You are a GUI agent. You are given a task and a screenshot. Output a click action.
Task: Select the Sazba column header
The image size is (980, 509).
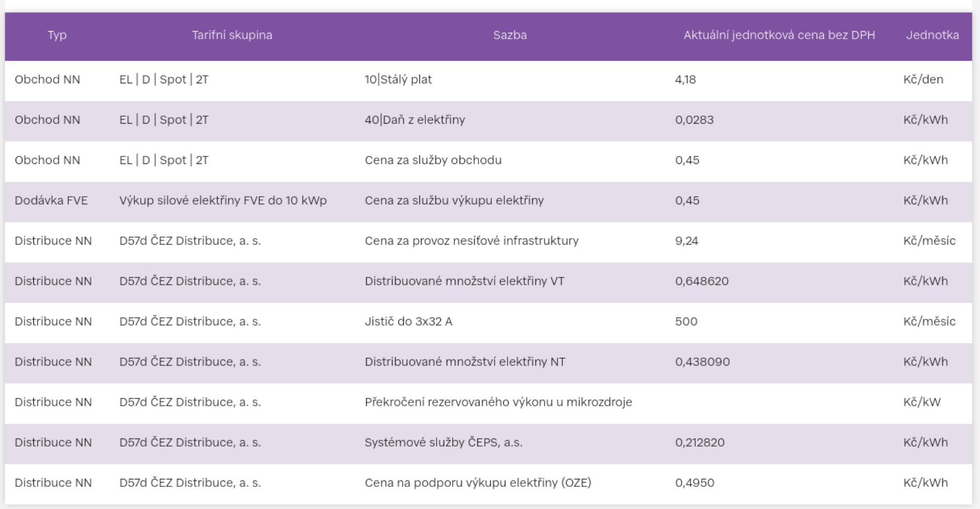510,35
